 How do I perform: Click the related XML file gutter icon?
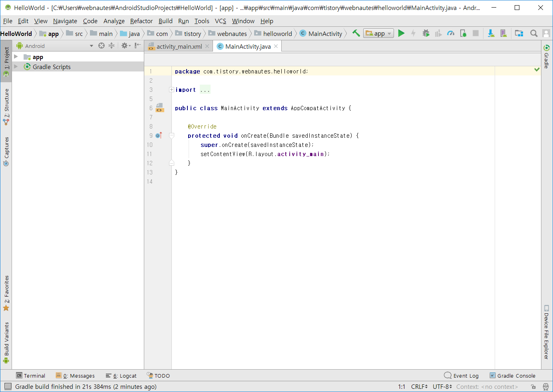[x=159, y=108]
